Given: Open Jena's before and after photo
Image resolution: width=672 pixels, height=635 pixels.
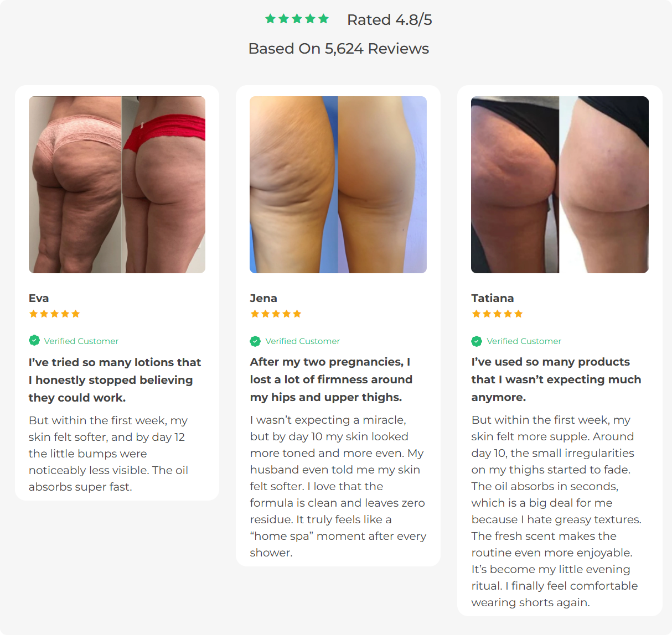Looking at the screenshot, I should tap(338, 185).
